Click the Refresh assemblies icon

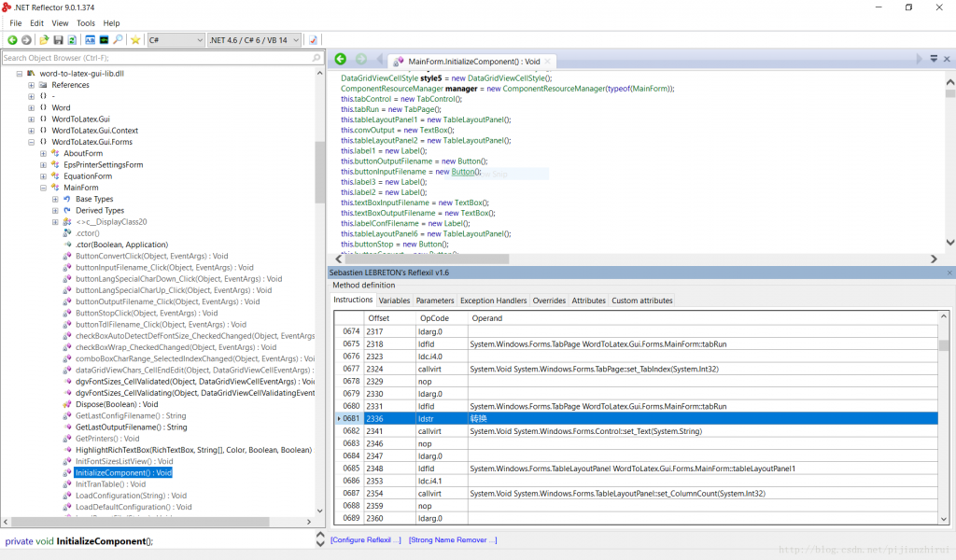pos(72,40)
